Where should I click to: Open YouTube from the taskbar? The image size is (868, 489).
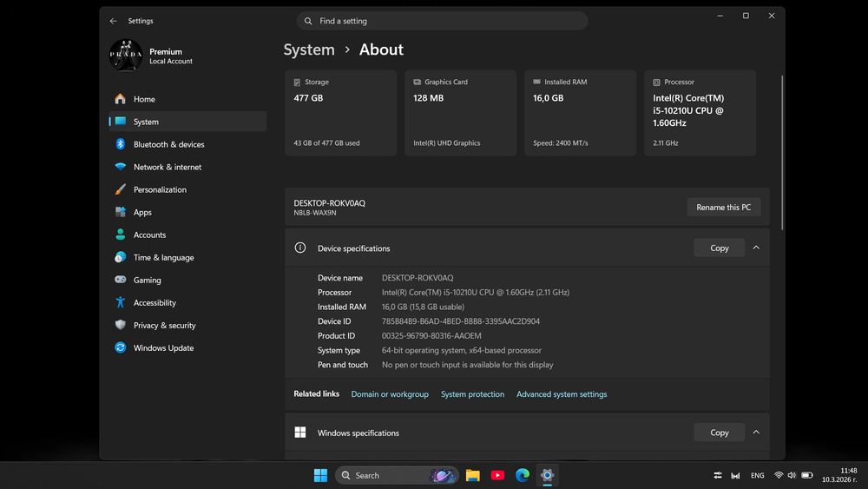click(x=497, y=475)
